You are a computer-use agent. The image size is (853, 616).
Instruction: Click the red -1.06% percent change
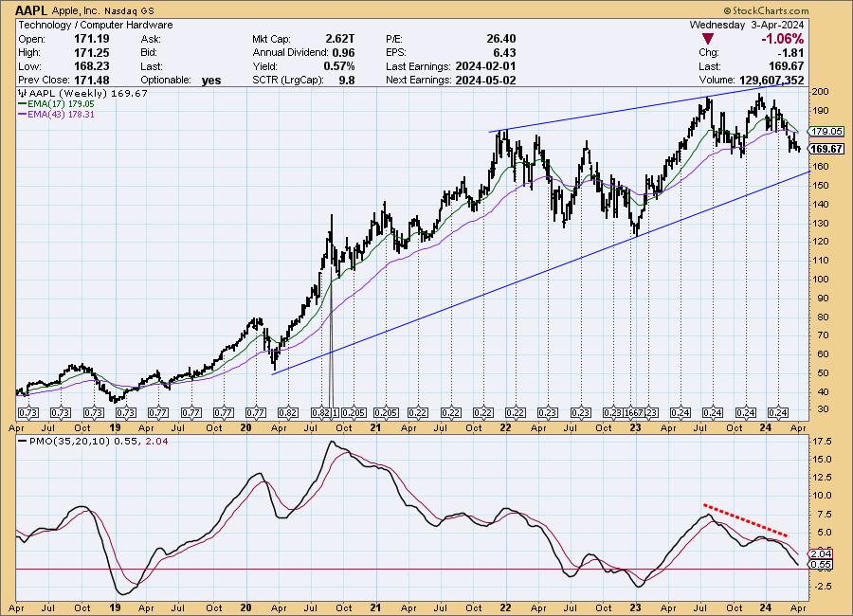point(782,39)
